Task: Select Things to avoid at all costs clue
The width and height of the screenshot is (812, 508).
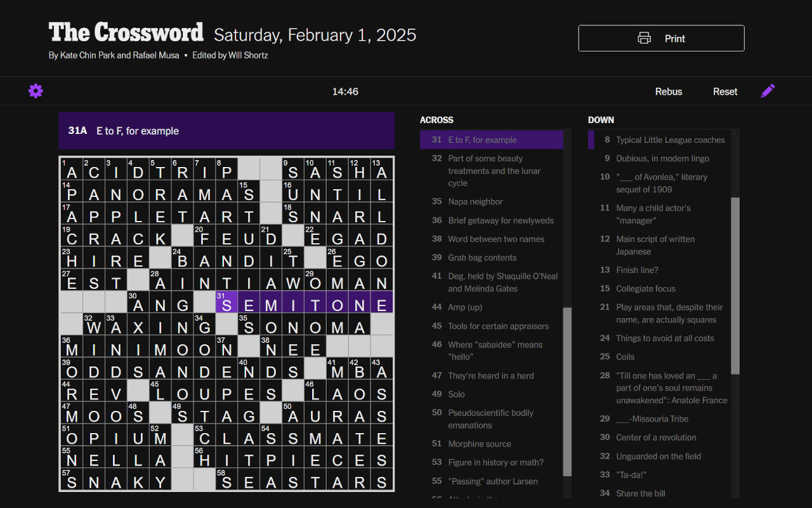Action: click(660, 338)
